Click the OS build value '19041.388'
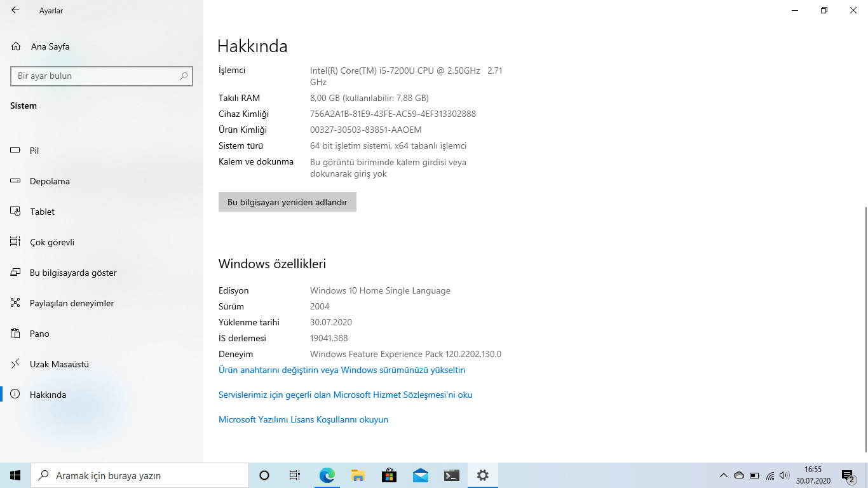This screenshot has width=868, height=488. [329, 338]
